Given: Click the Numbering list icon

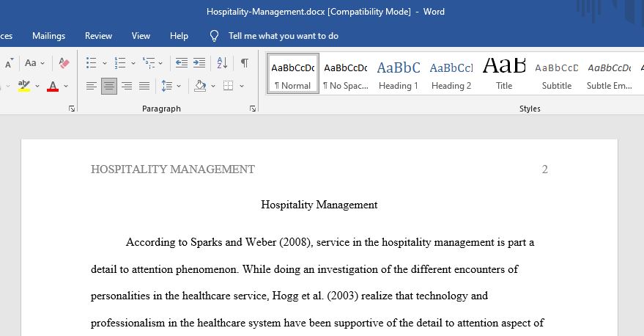Looking at the screenshot, I should point(120,63).
